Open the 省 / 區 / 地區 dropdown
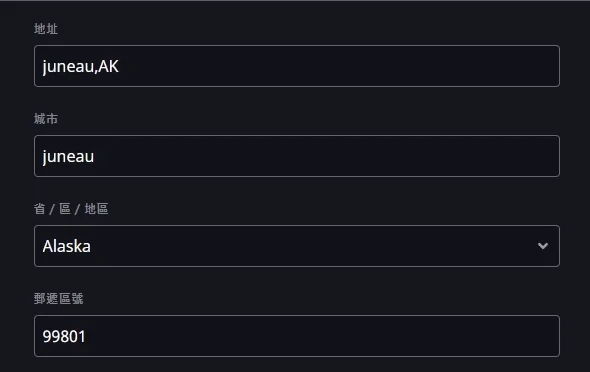Image resolution: width=590 pixels, height=372 pixels. pos(297,246)
